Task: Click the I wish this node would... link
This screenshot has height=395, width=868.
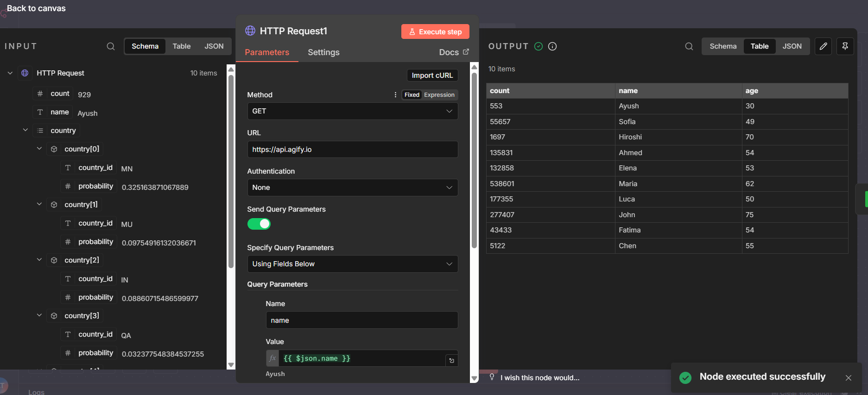Action: pyautogui.click(x=540, y=378)
